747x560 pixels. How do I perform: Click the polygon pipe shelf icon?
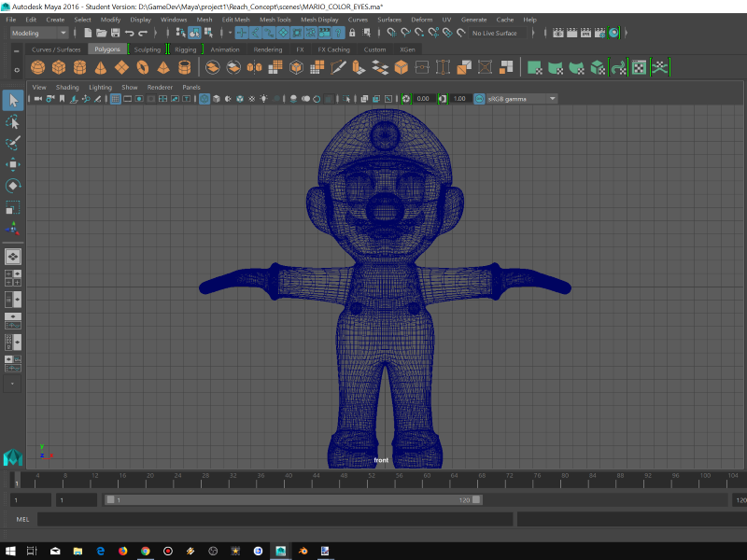coord(185,67)
